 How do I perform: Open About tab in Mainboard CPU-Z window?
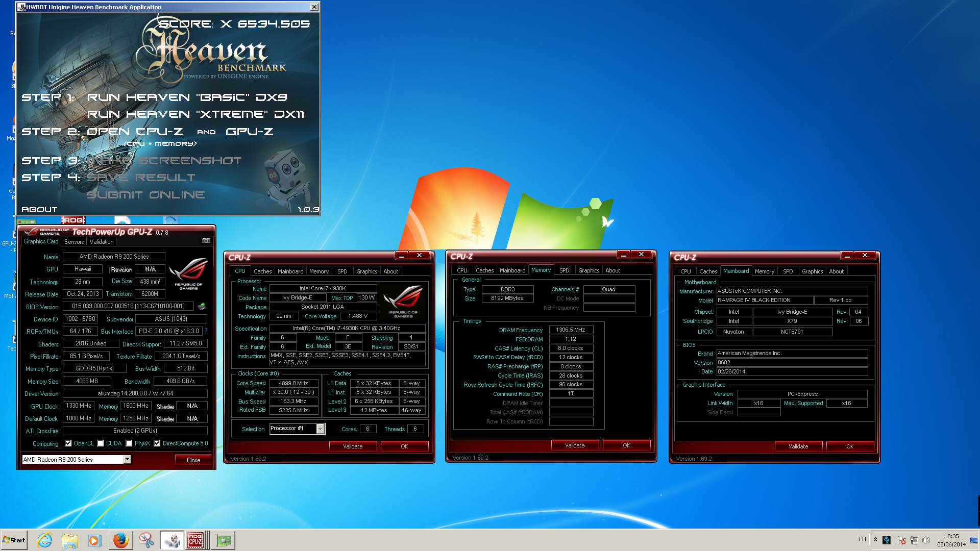(837, 271)
